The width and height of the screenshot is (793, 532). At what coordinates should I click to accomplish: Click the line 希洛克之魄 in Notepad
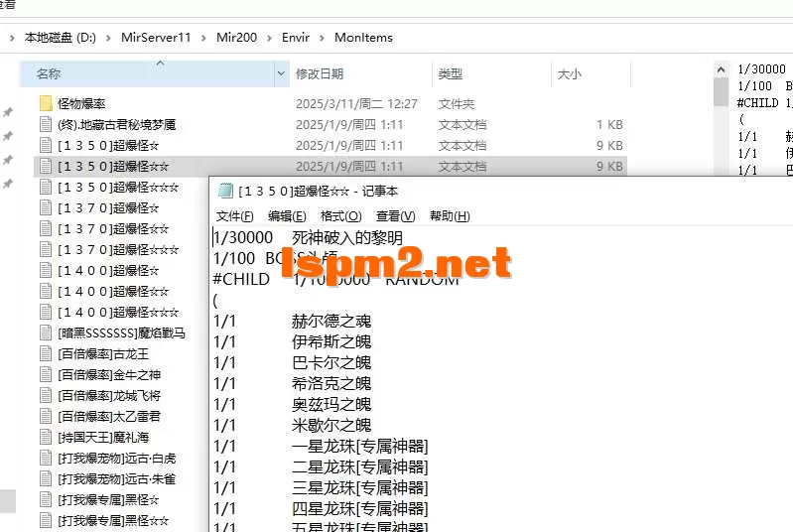(x=331, y=383)
